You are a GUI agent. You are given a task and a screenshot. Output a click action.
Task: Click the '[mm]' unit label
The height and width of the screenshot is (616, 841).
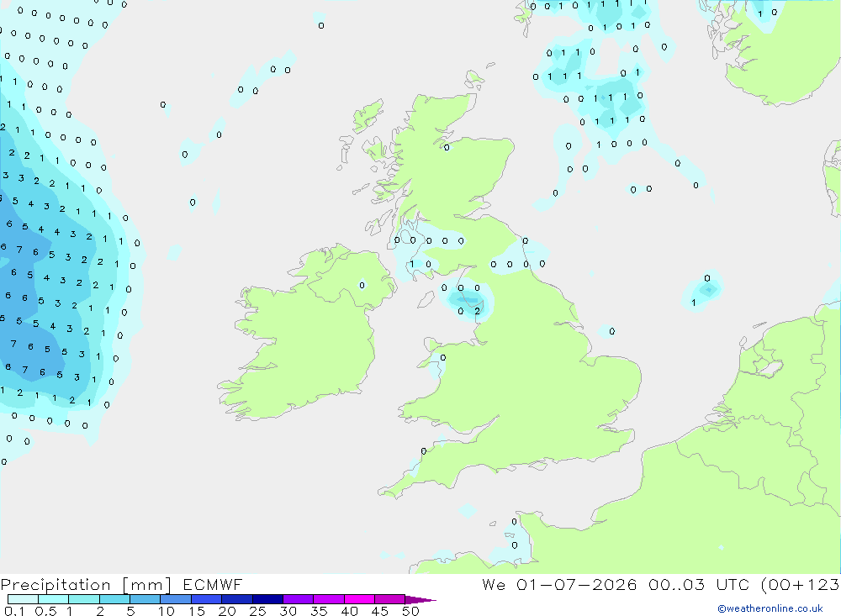point(146,585)
